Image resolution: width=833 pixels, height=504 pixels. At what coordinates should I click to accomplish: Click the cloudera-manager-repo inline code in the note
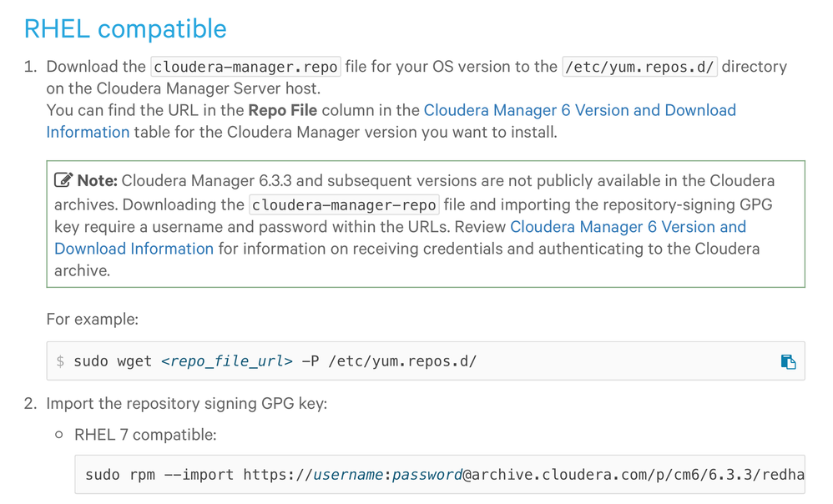(343, 204)
